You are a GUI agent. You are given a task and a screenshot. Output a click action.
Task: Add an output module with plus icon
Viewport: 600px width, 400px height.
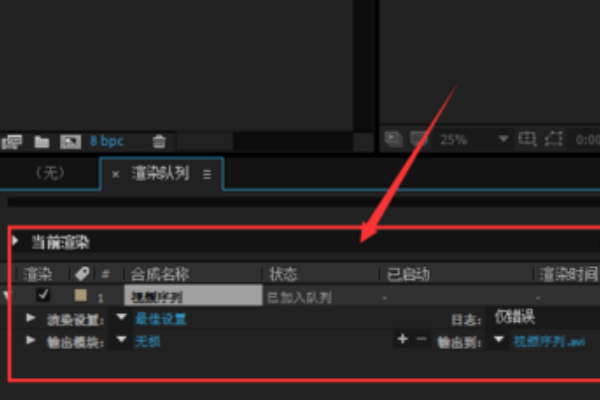tap(402, 339)
